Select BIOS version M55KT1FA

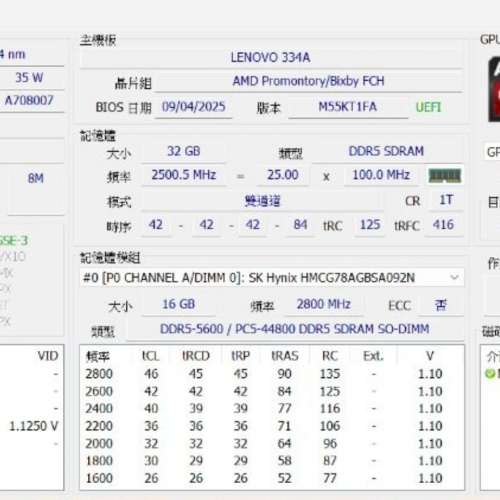click(x=347, y=107)
